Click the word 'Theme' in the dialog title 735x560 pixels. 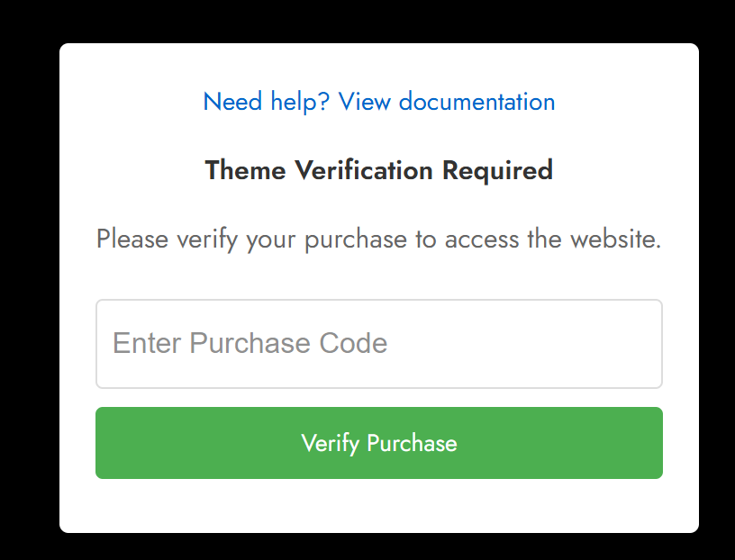point(246,169)
